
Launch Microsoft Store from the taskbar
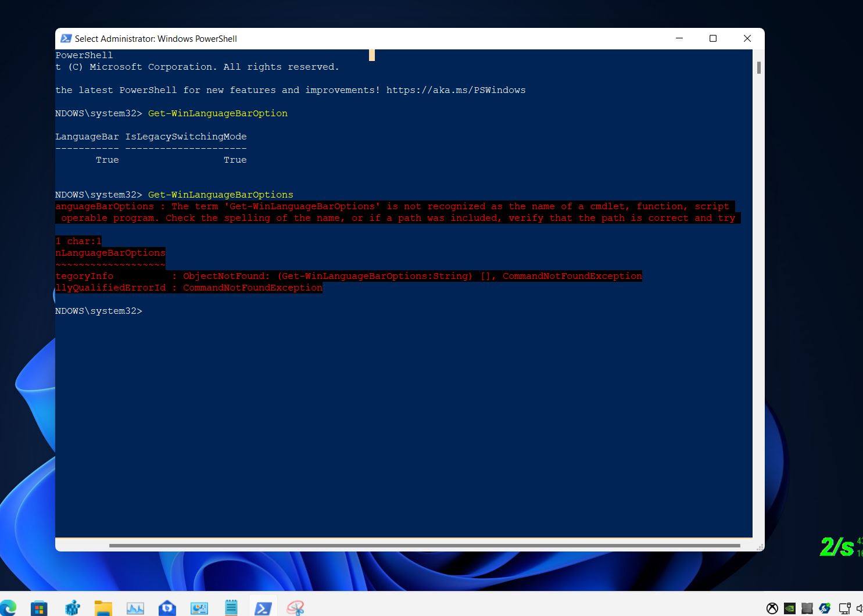[39, 608]
